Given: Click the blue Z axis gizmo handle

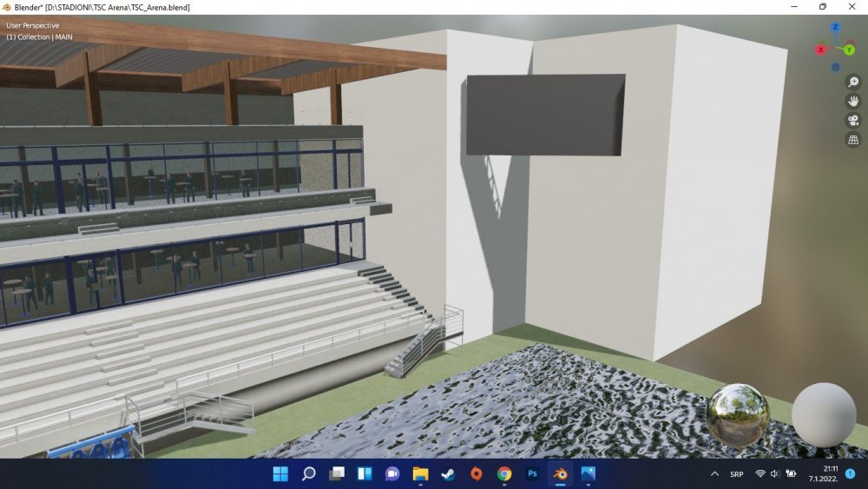Looking at the screenshot, I should tap(835, 28).
